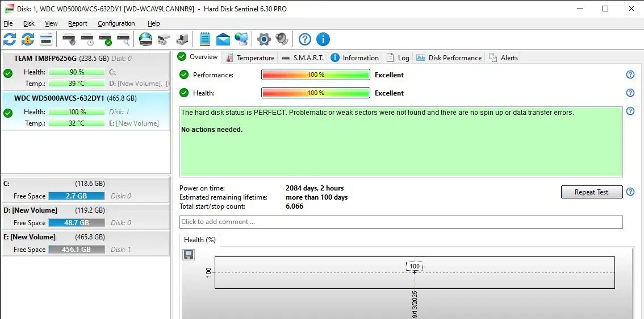This screenshot has height=319, width=644.
Task: Select the WDC WD5000AVCS-632DY1 disk entry
Action: (85, 111)
